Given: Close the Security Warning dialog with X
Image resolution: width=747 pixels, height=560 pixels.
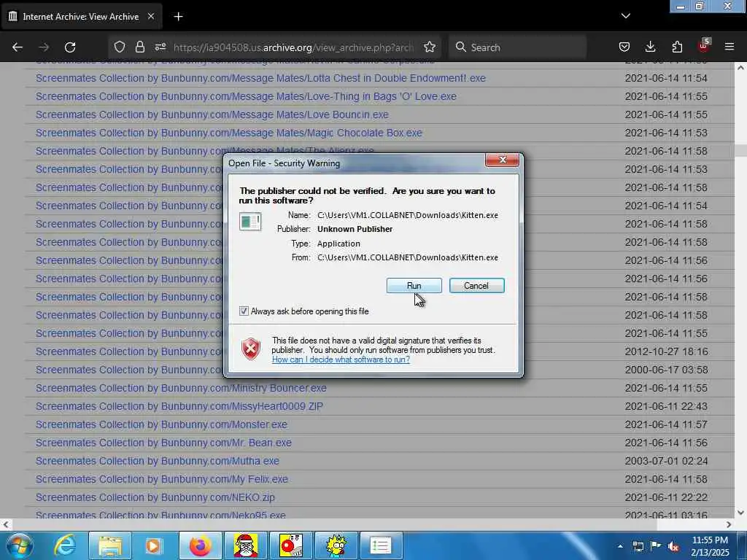Looking at the screenshot, I should point(502,160).
